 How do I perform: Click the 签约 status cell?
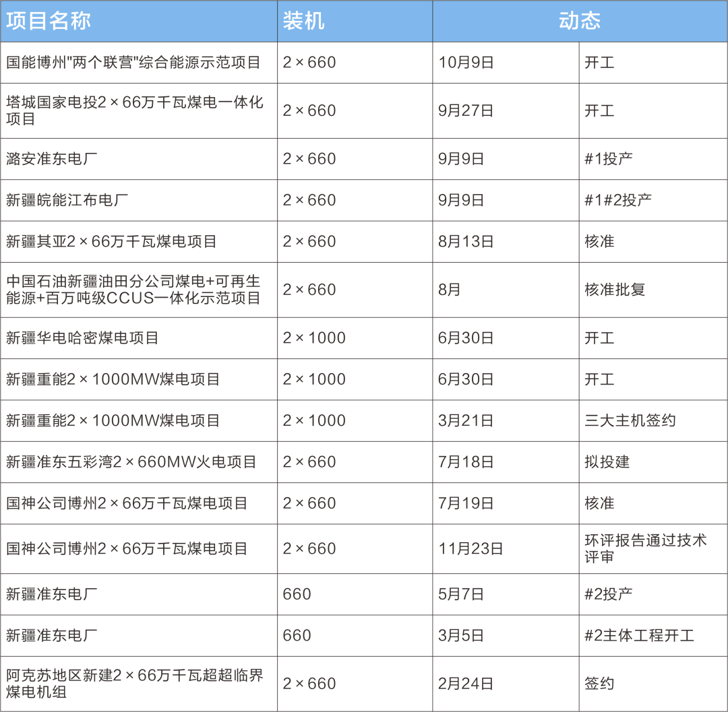pyautogui.click(x=653, y=684)
